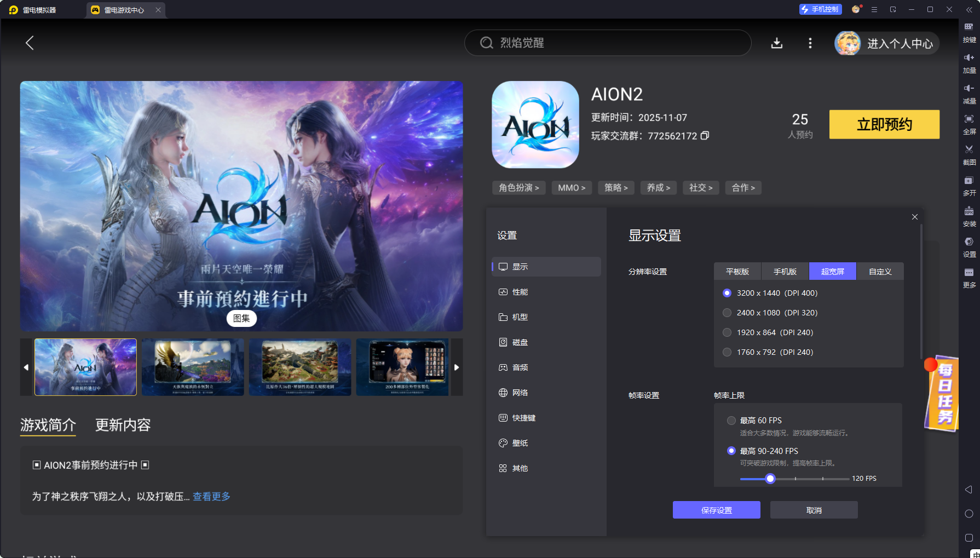980x558 pixels.
Task: Click the 角色扮演 category tag
Action: point(518,187)
